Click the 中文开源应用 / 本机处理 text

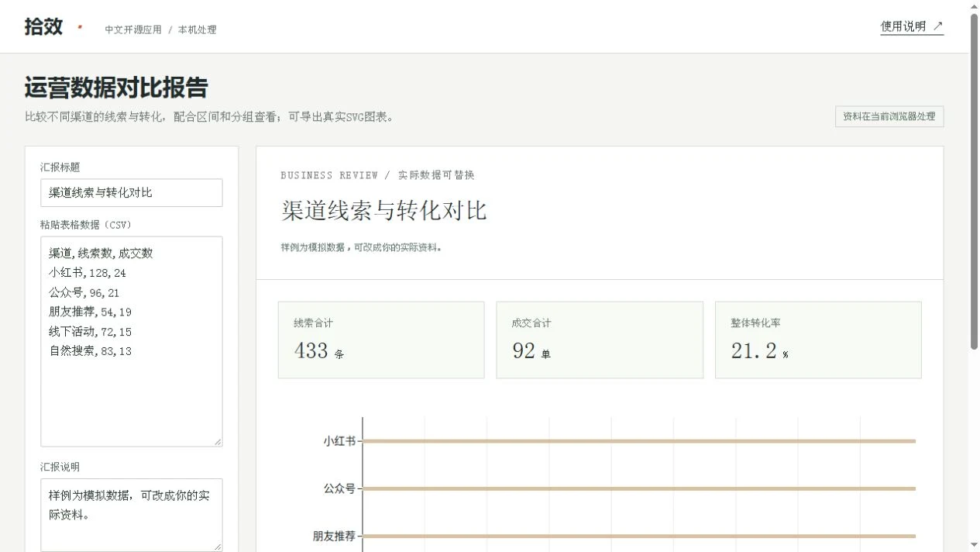point(161,29)
